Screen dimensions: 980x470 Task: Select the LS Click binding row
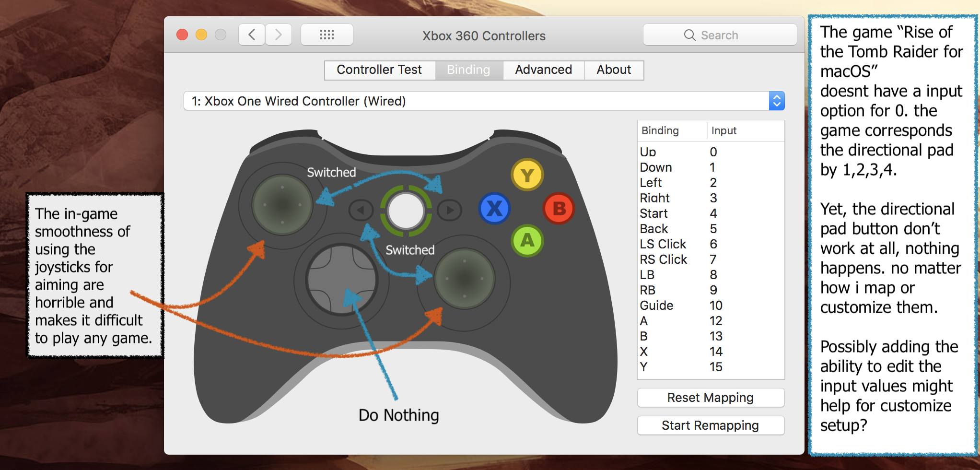point(711,244)
